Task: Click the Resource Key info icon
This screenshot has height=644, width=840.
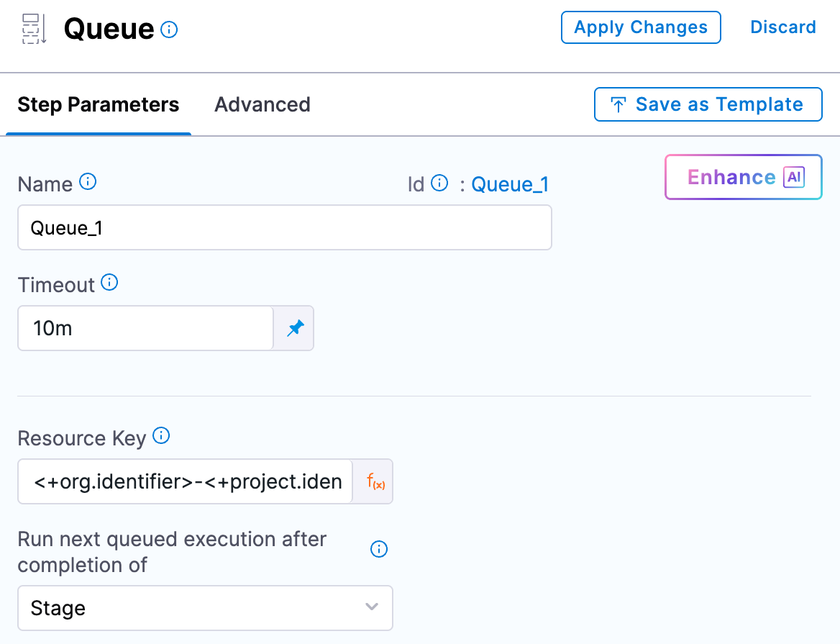Action: tap(162, 435)
